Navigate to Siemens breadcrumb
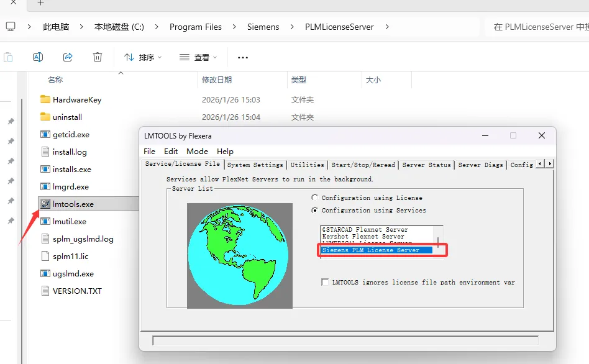This screenshot has height=364, width=589. (263, 27)
